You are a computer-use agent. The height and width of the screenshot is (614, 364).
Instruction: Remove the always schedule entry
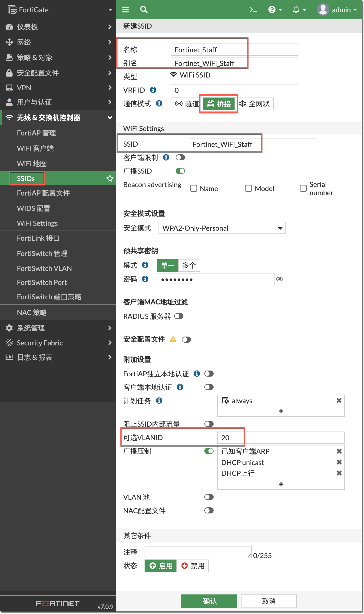[339, 401]
